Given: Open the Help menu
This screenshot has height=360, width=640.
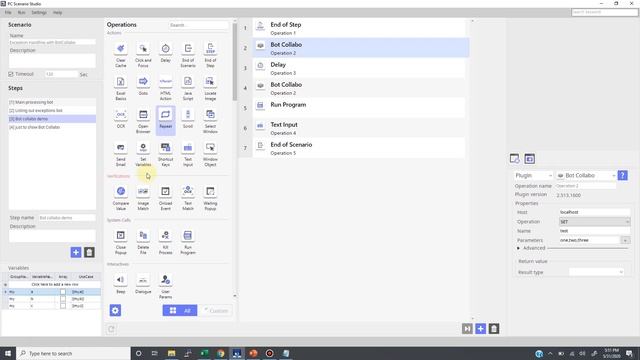Looking at the screenshot, I should pos(58,13).
